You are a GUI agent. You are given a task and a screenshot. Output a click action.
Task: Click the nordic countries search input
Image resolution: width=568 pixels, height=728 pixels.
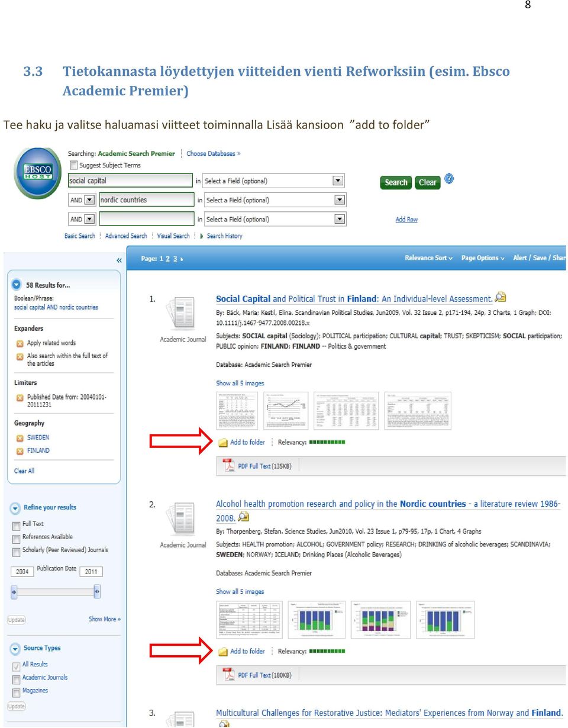click(x=146, y=200)
